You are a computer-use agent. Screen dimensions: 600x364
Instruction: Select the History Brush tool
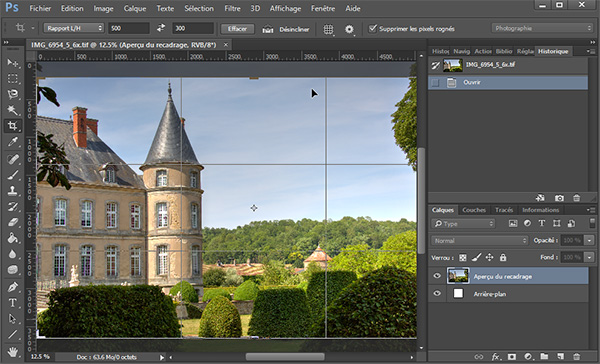click(x=12, y=206)
